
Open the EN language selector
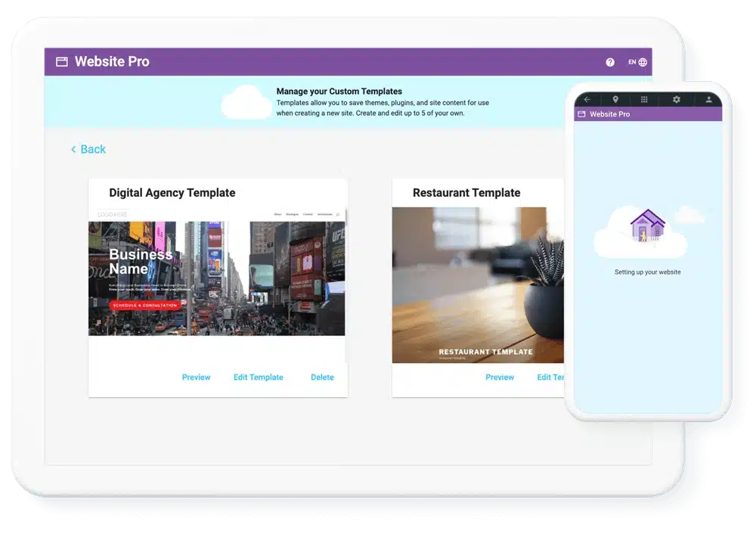click(x=637, y=62)
